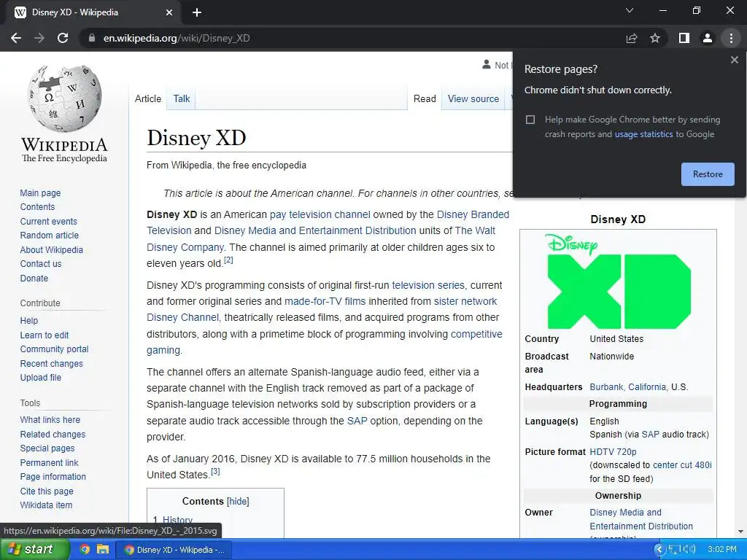The height and width of the screenshot is (560, 747).
Task: Go back with the browser back arrow
Action: pyautogui.click(x=16, y=38)
